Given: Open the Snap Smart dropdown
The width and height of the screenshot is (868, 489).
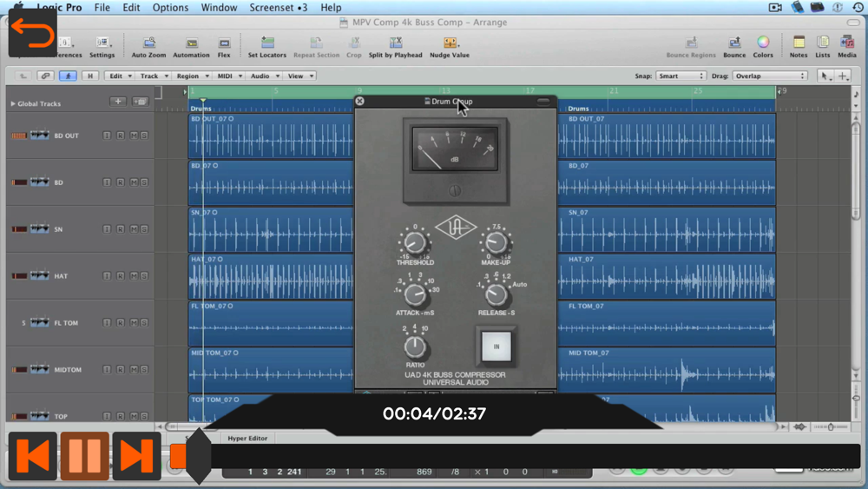Looking at the screenshot, I should (681, 76).
